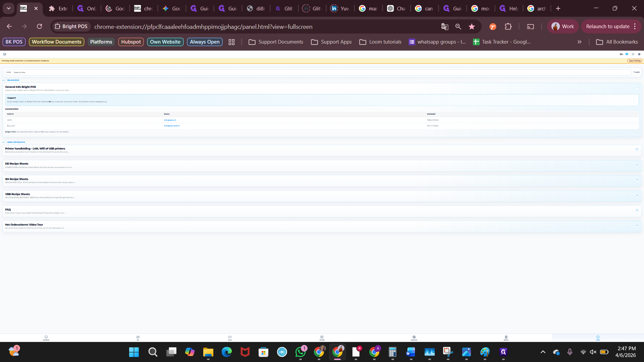Expand the Printer handleiding section

[637, 149]
